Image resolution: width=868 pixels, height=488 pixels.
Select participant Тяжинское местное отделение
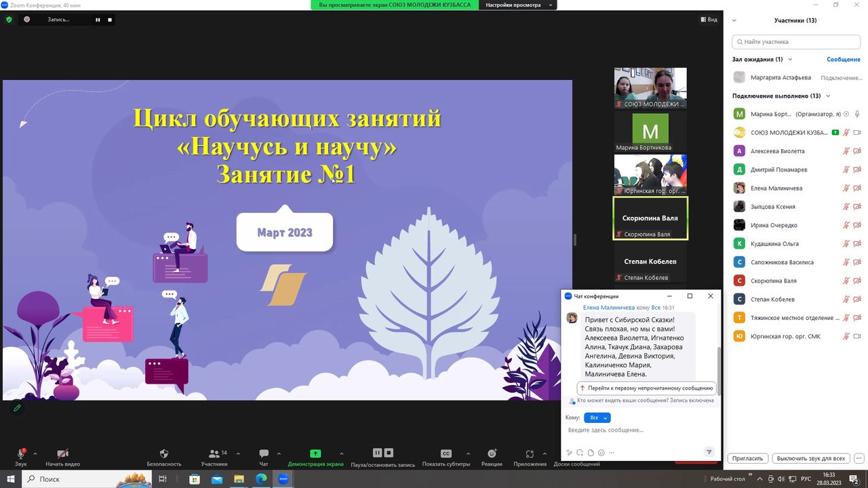coord(796,318)
